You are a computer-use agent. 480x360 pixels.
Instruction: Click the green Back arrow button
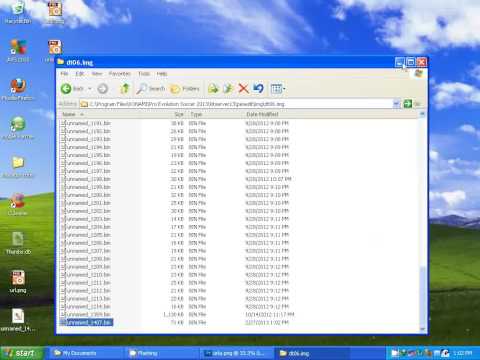click(66, 88)
